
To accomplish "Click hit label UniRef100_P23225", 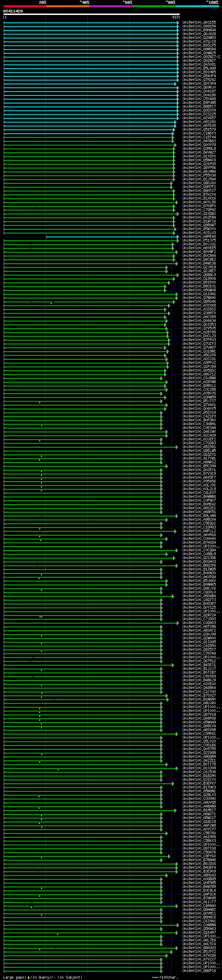I will pos(199,114).
